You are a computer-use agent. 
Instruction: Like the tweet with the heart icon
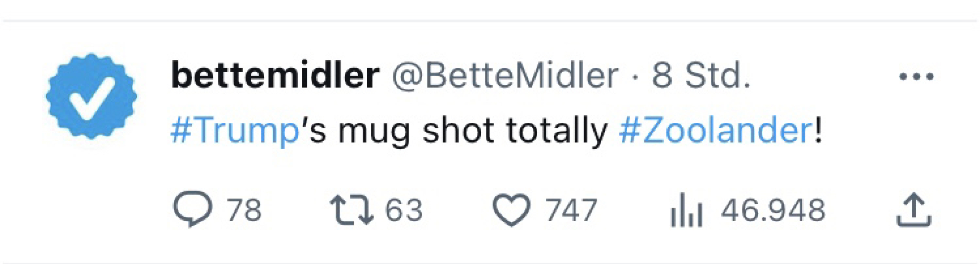[x=511, y=209]
